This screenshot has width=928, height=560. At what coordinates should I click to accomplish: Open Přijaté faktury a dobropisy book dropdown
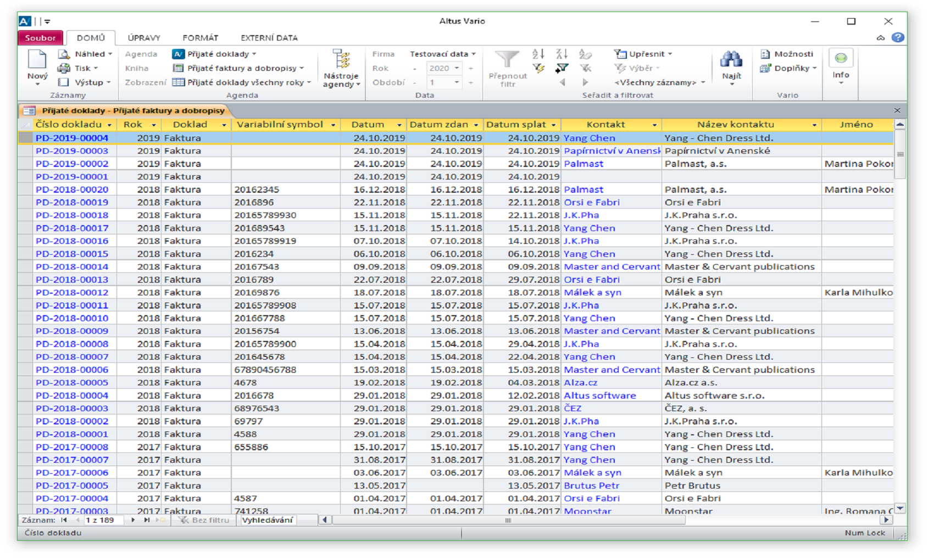pos(238,68)
